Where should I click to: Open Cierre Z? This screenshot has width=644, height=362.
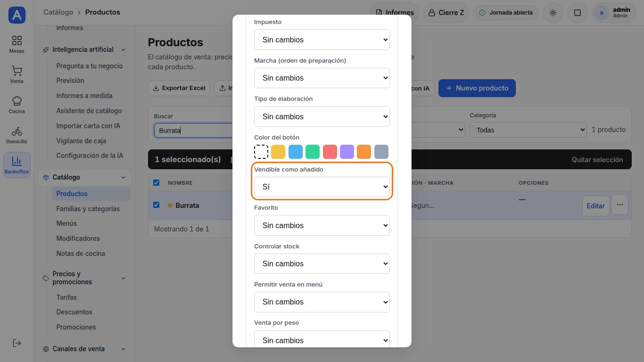click(446, 13)
